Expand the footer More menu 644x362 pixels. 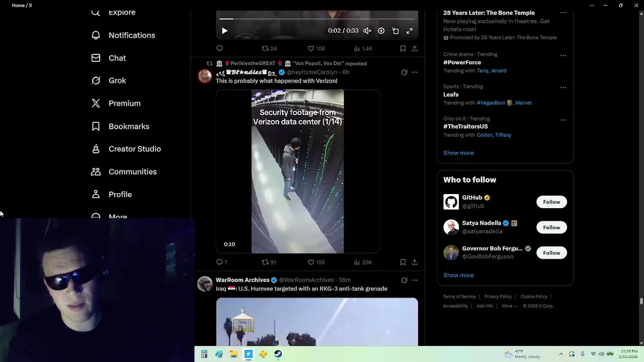click(x=509, y=306)
